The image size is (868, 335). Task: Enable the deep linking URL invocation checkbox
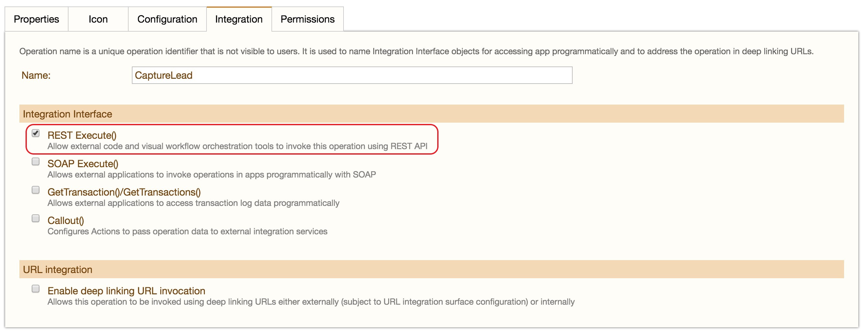pos(36,289)
